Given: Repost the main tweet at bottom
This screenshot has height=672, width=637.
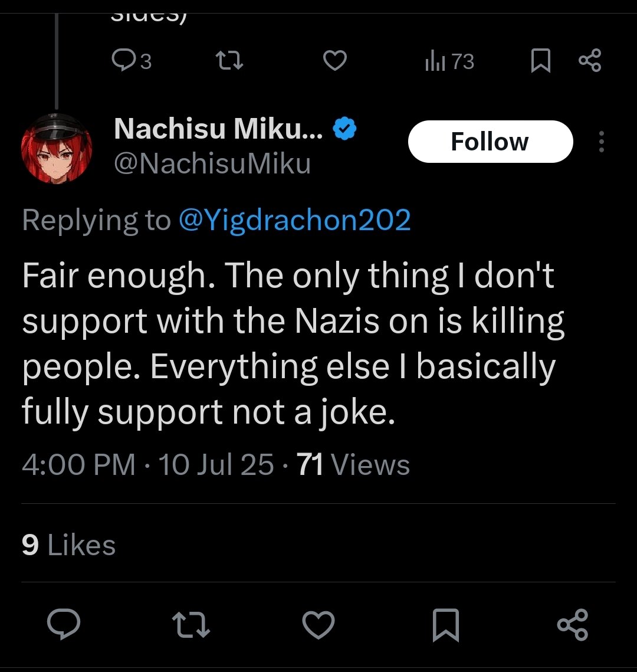Looking at the screenshot, I should (191, 625).
